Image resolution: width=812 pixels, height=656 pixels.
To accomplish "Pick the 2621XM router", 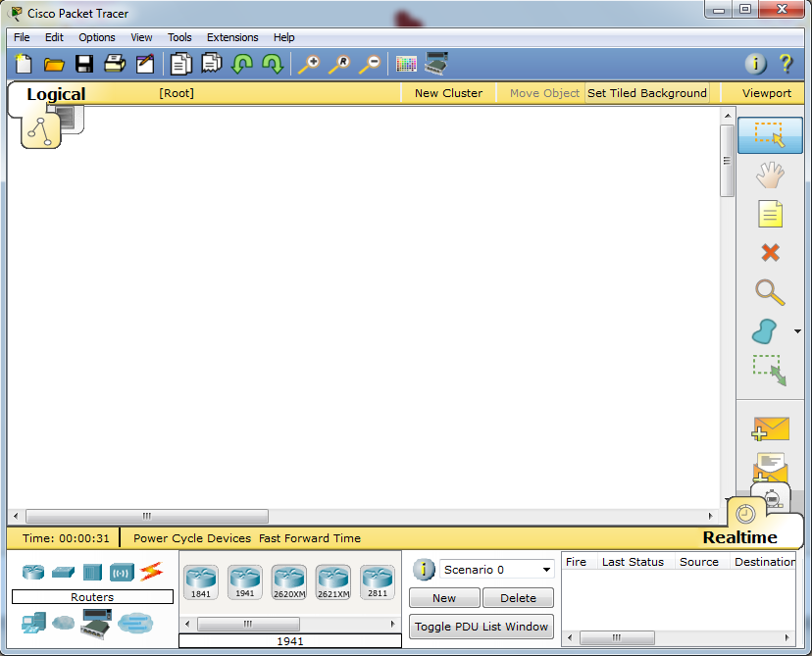I will coord(333,582).
